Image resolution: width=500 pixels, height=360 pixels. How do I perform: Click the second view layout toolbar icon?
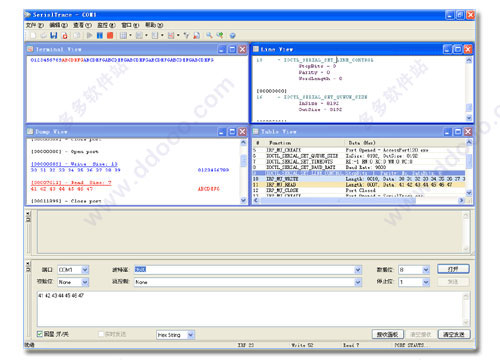(139, 35)
